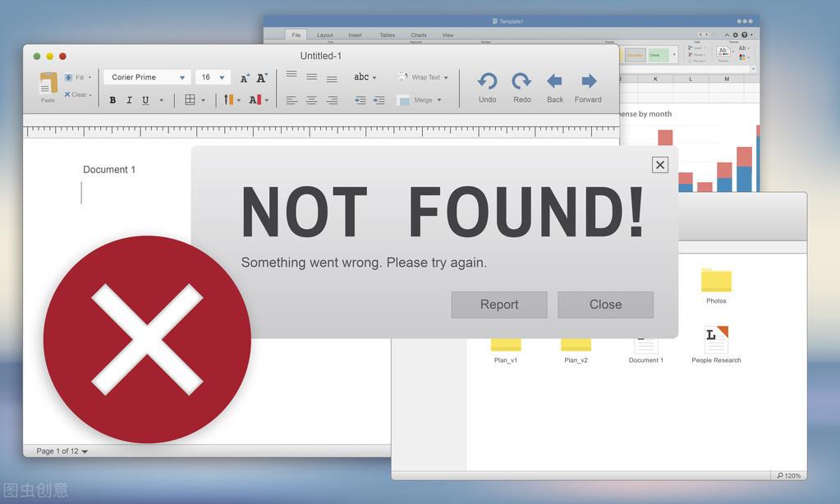Open the font color dropdown arrow

pos(267,100)
